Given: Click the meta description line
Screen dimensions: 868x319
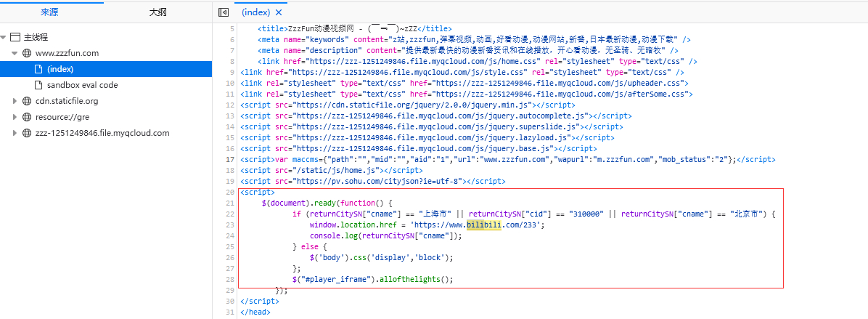Looking at the screenshot, I should click(467, 50).
